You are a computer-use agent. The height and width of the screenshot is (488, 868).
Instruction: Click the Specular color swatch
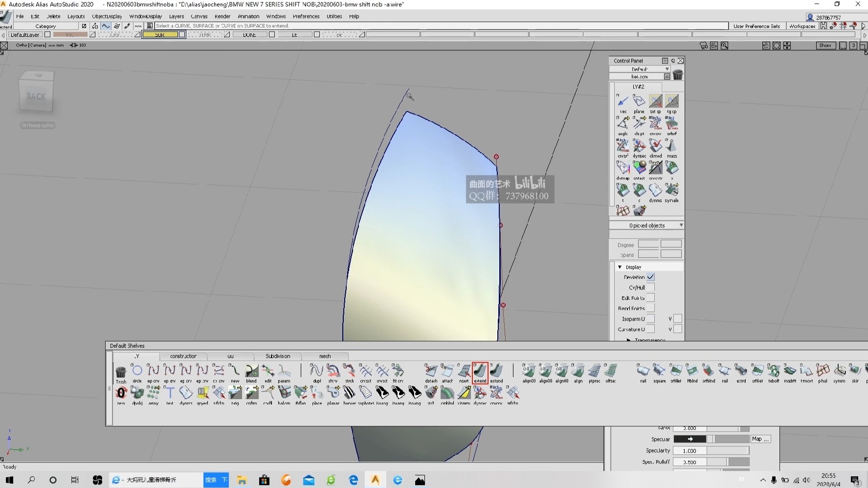[x=690, y=439]
